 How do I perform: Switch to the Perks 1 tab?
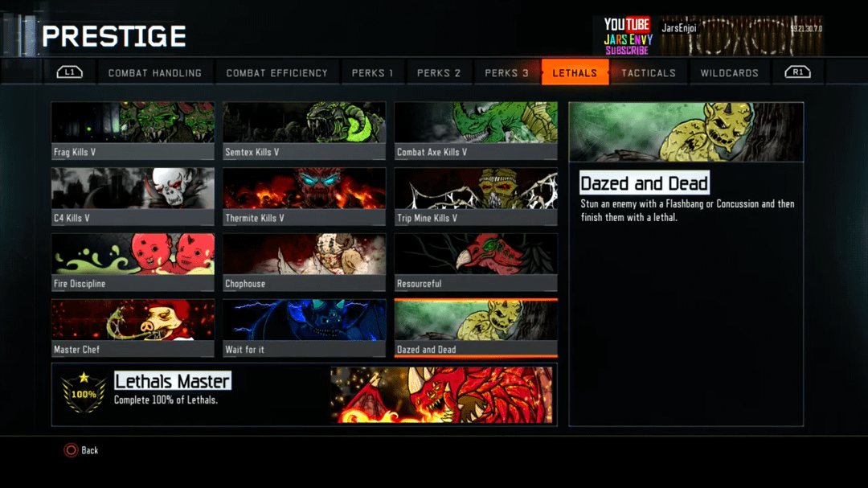click(373, 72)
